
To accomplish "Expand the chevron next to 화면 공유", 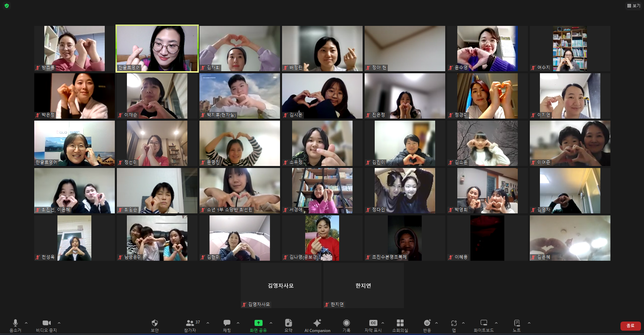I will [x=271, y=323].
